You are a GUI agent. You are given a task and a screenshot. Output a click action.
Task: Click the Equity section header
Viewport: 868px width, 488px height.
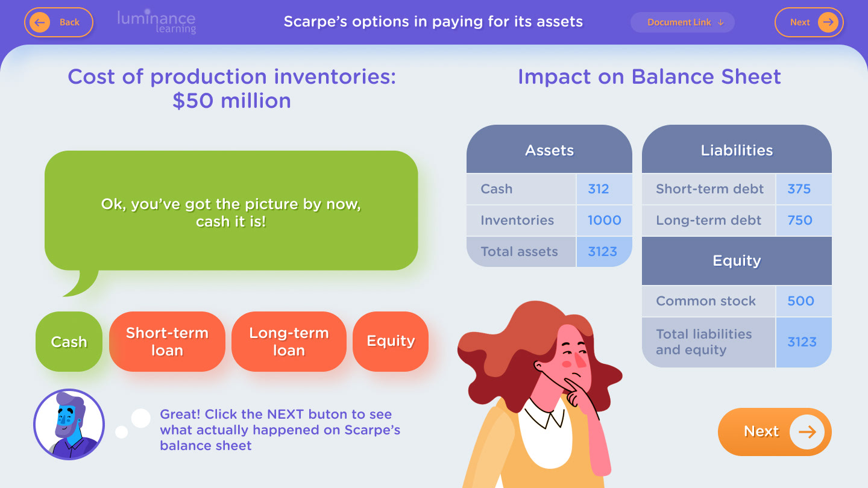[737, 261]
